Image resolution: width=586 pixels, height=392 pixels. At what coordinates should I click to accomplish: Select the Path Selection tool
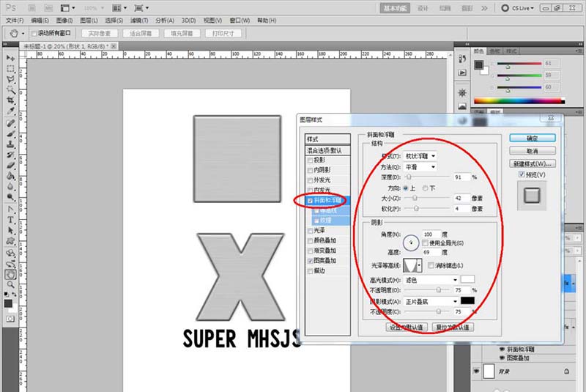10,230
